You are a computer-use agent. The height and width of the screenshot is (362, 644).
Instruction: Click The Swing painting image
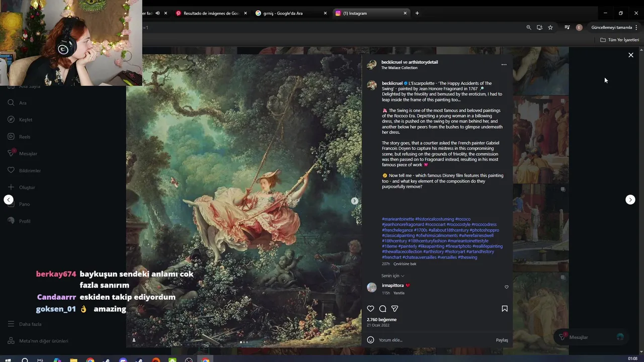tap(244, 201)
